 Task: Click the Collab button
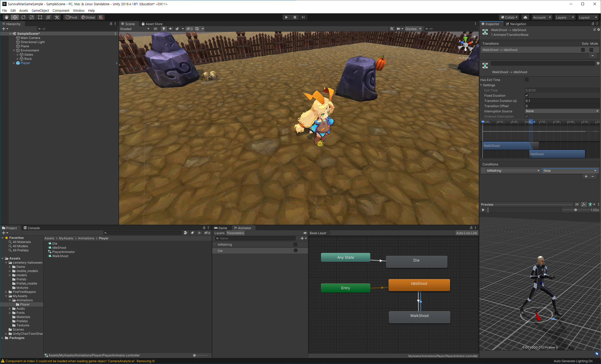[x=509, y=17]
